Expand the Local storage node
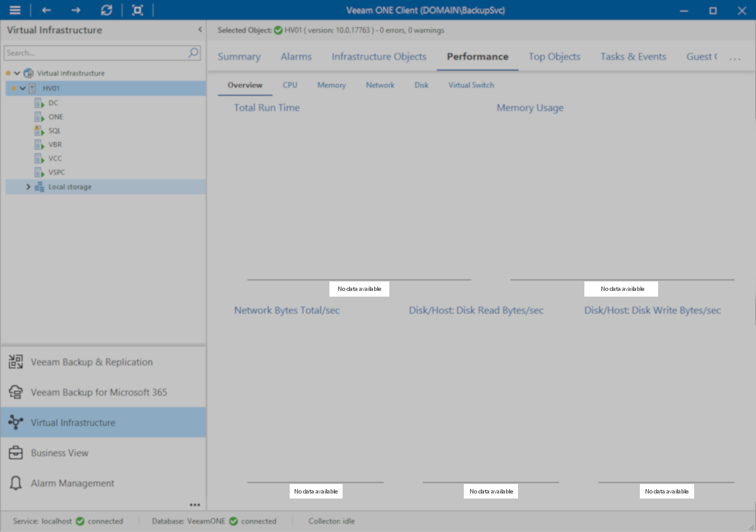 [x=28, y=187]
